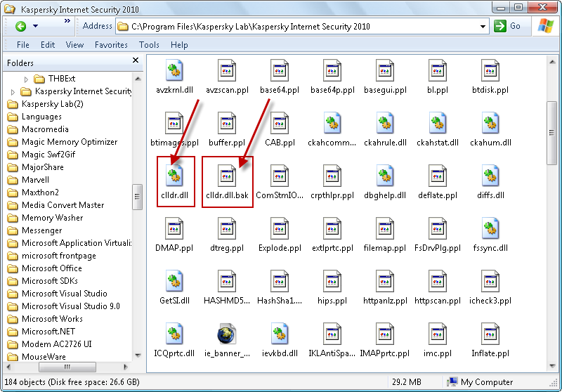Viewport: 562px width, 392px height.
Task: Select the clldr.dll file icon
Action: point(174,176)
